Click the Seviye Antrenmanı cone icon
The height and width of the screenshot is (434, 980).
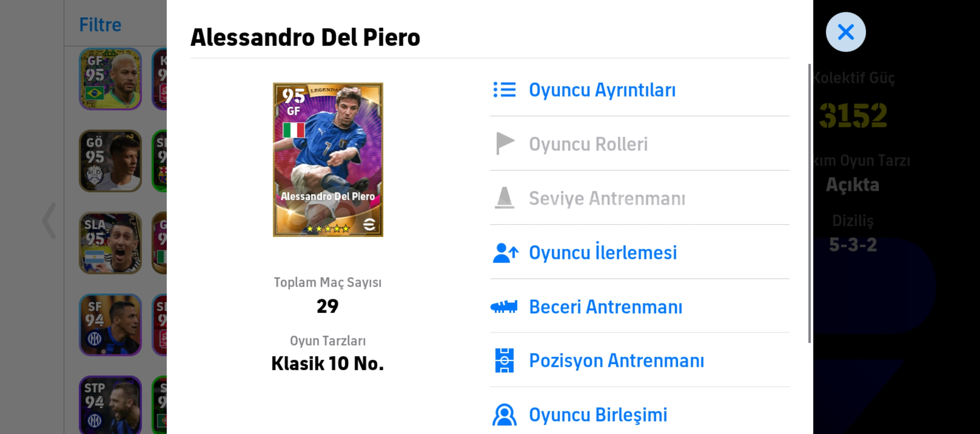(x=504, y=198)
